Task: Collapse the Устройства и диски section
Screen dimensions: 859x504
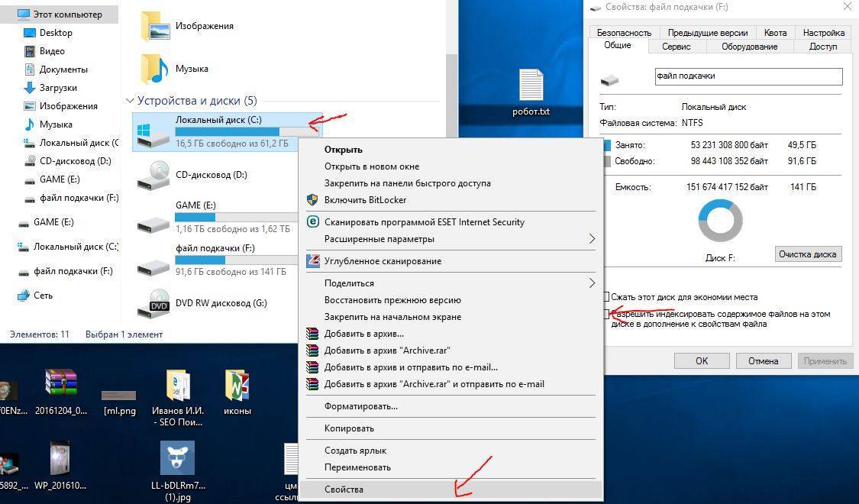Action: (x=130, y=101)
